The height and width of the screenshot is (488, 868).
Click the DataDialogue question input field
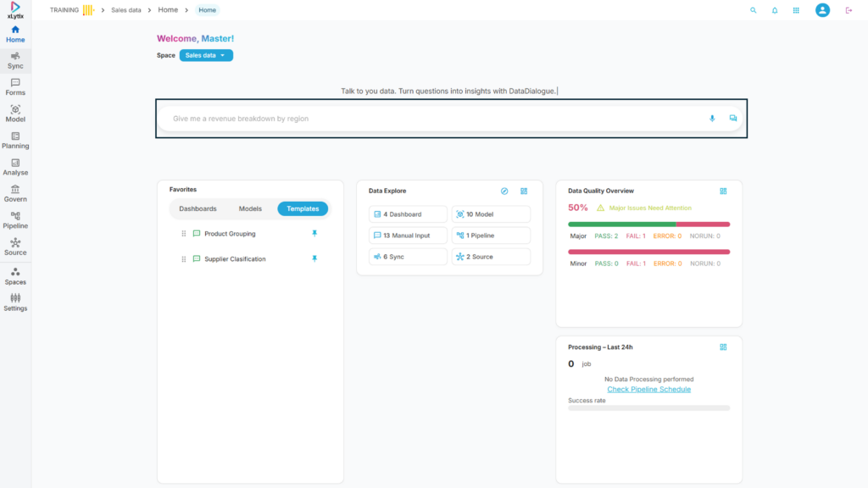click(x=432, y=119)
